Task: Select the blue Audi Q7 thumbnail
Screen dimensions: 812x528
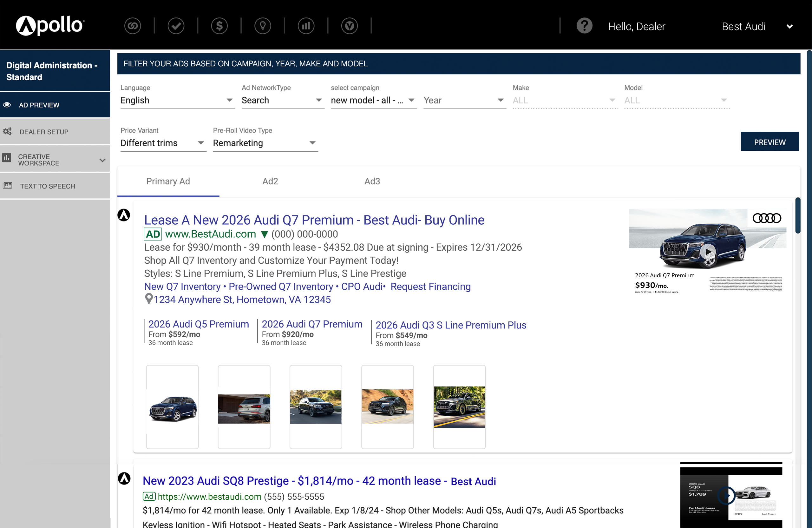Action: pyautogui.click(x=172, y=406)
